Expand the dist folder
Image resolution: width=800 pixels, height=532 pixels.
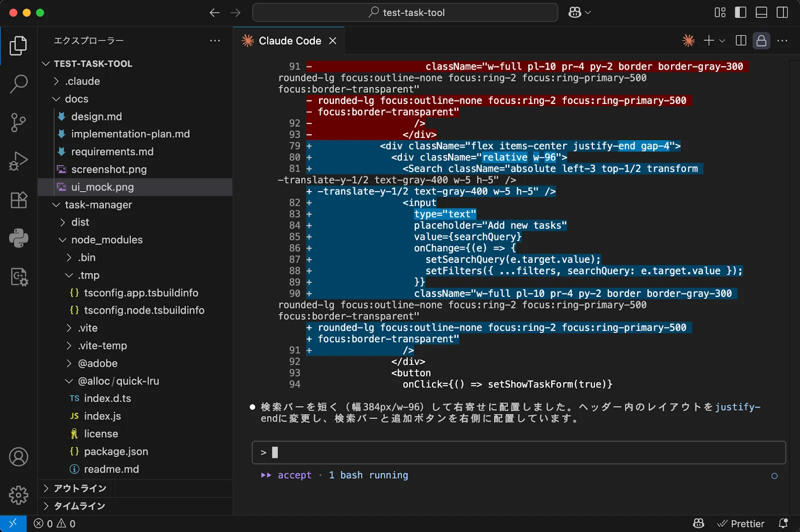click(x=80, y=222)
